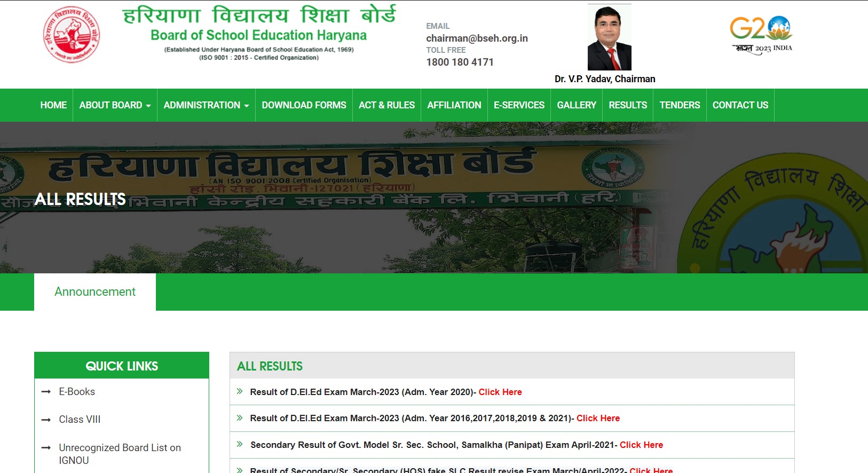Go to ACT & RULES
868x473 pixels.
[x=386, y=105]
